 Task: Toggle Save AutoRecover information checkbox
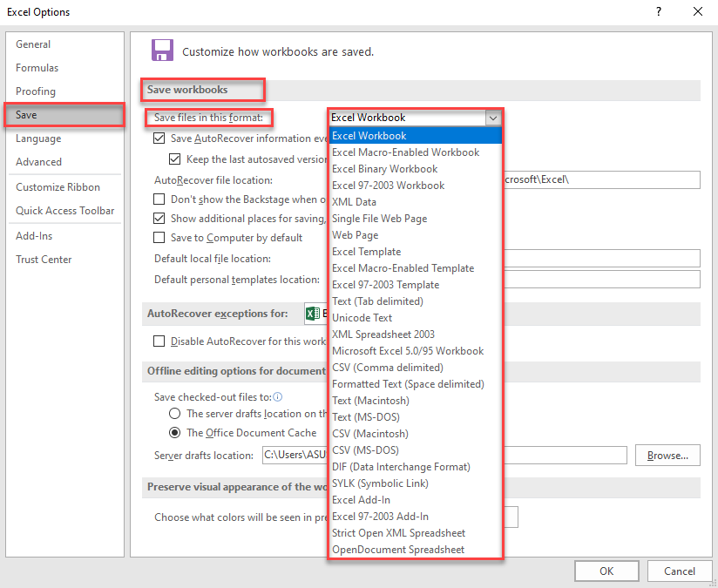click(159, 138)
